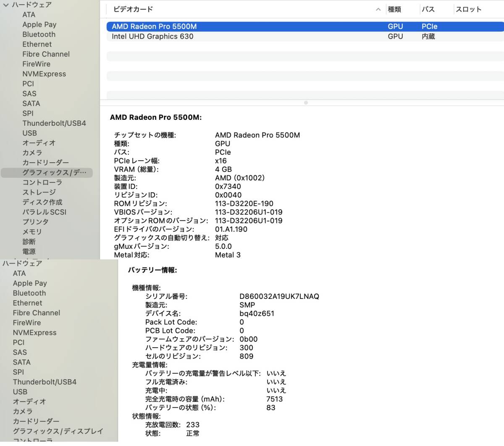Select Ethernet in lower sidebar

click(27, 303)
